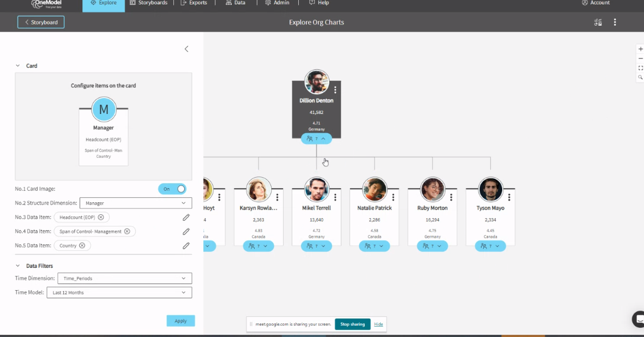Click headcount value 13,640
644x337 pixels.
pyautogui.click(x=316, y=220)
